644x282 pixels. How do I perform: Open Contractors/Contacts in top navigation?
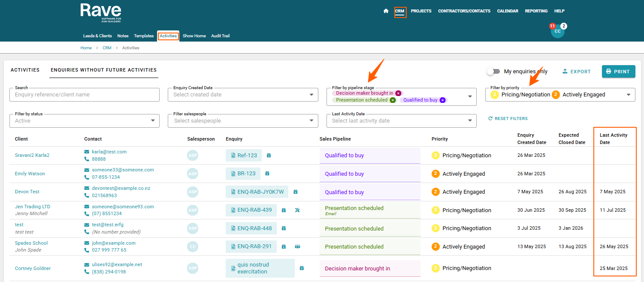pos(464,11)
